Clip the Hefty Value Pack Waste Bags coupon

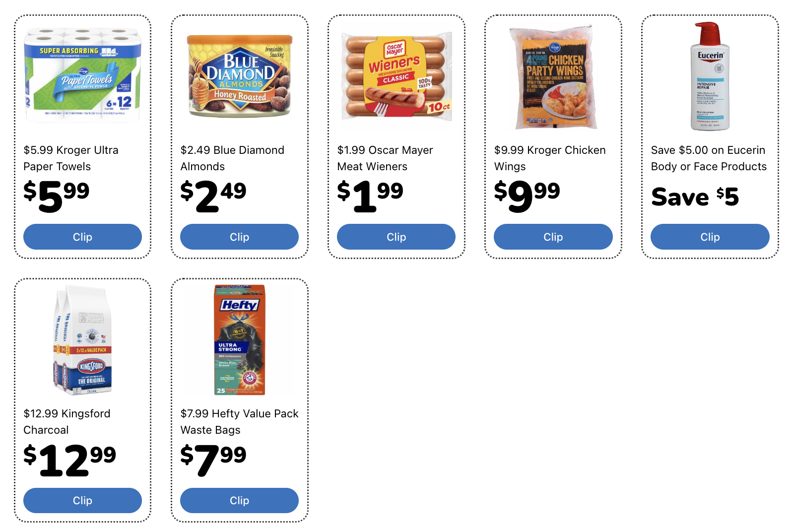pos(239,500)
